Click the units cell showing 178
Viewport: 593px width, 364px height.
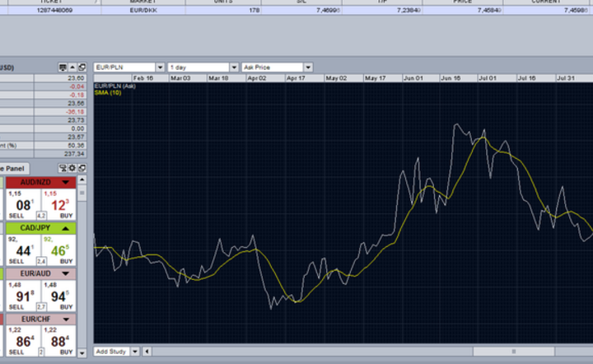pos(223,10)
